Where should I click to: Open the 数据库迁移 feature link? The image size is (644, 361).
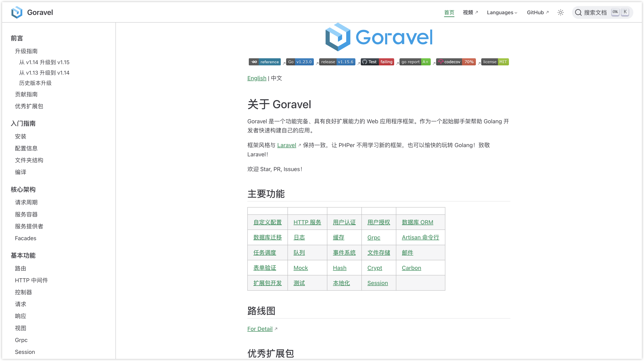(x=267, y=237)
